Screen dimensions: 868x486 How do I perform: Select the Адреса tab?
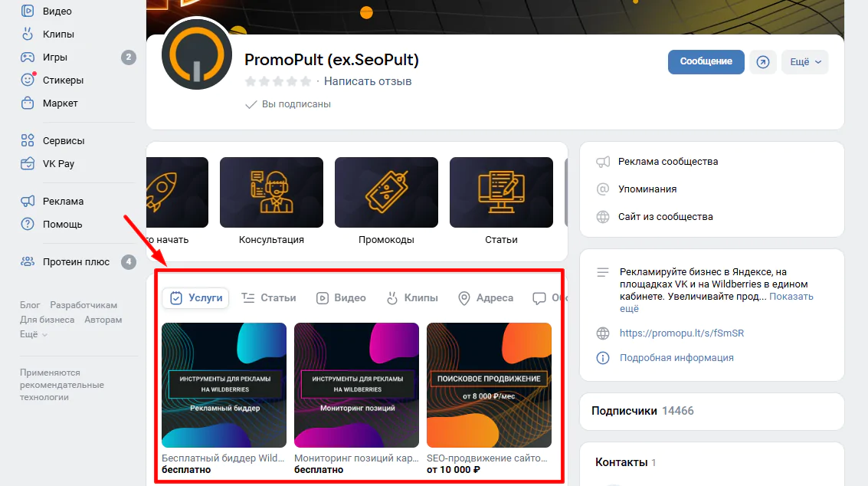(x=486, y=298)
